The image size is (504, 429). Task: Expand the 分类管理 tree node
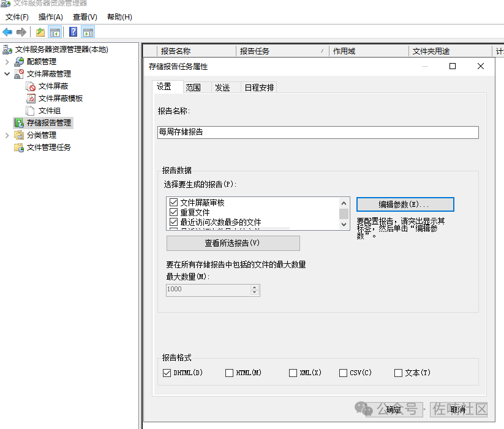[x=7, y=135]
